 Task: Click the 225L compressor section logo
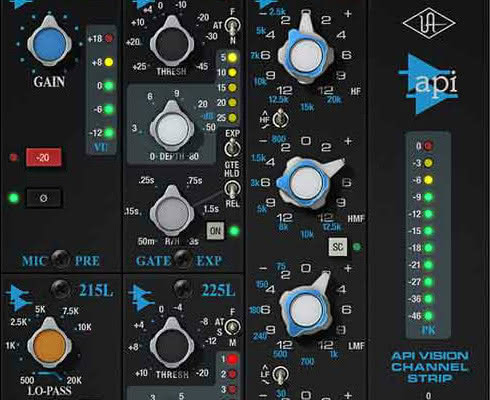[x=143, y=298]
